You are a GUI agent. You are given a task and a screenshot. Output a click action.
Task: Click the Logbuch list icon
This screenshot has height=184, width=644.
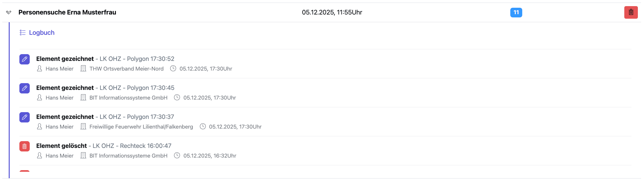click(23, 33)
